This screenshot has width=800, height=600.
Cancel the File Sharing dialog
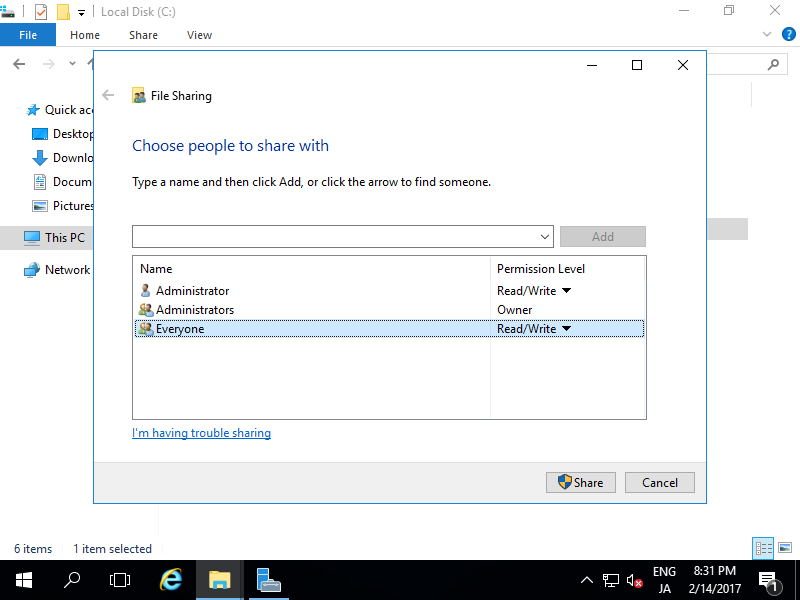tap(659, 482)
